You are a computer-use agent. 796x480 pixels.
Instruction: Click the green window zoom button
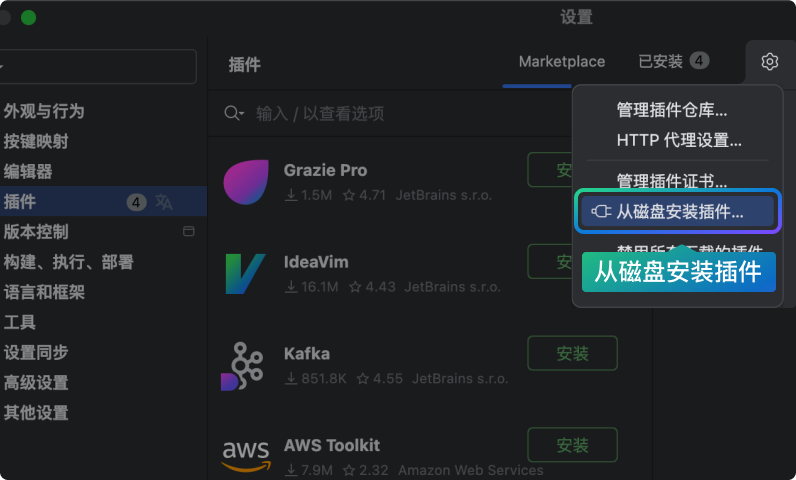(x=28, y=17)
